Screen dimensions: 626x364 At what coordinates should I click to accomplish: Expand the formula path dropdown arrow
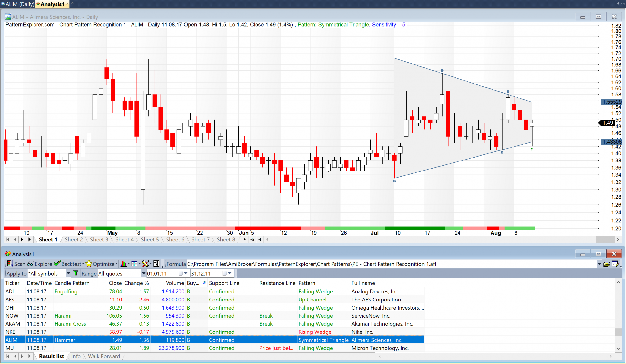coord(599,264)
